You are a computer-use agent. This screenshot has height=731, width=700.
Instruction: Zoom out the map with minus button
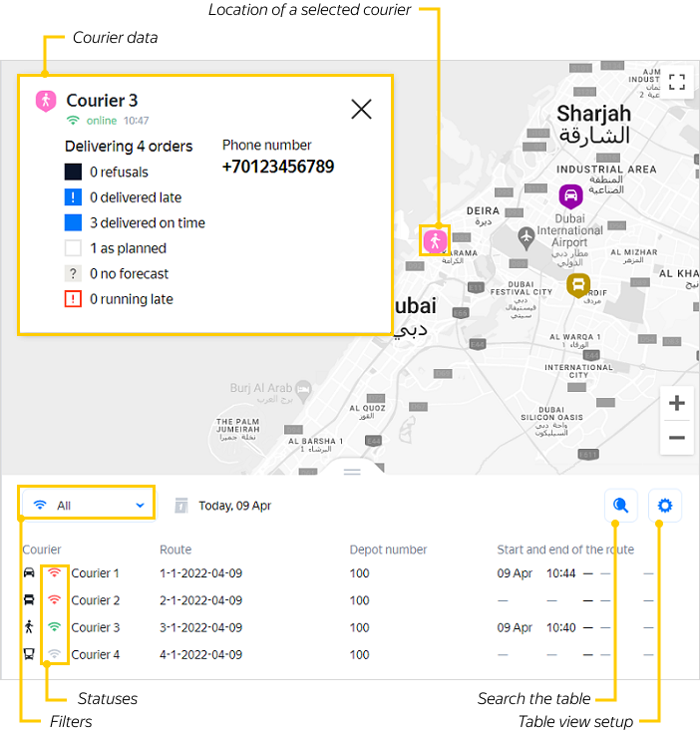[x=677, y=437]
